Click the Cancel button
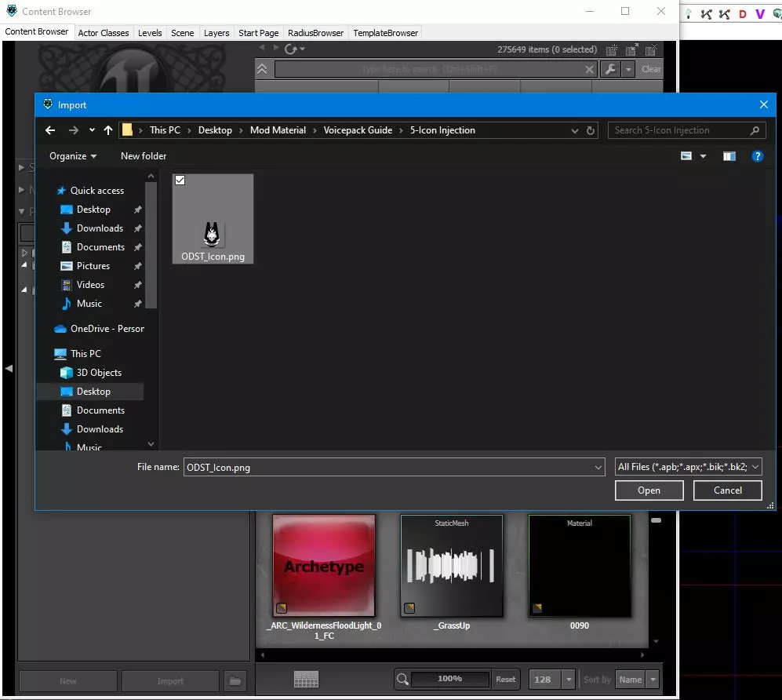 click(727, 490)
